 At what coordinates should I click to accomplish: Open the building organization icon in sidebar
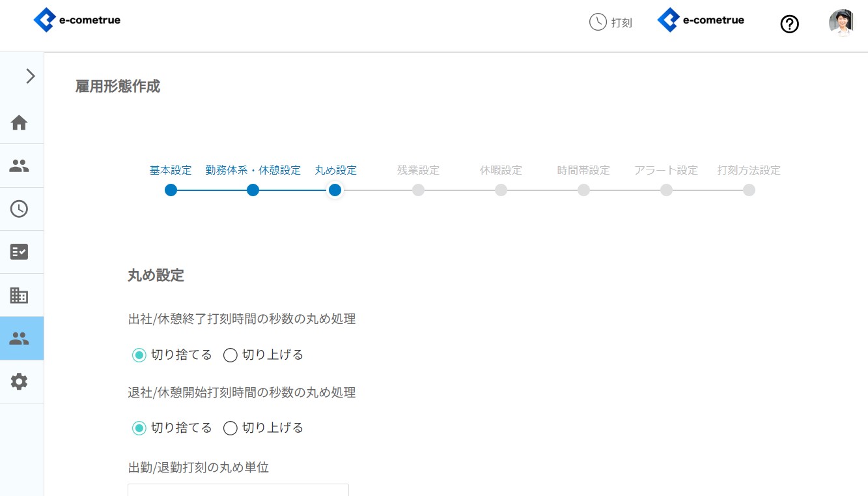(x=20, y=295)
